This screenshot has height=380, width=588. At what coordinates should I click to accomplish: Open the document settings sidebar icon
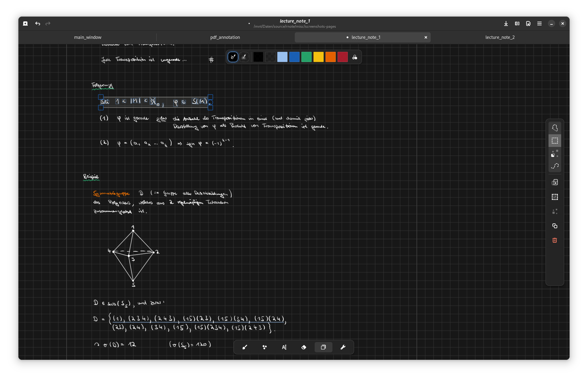pyautogui.click(x=528, y=23)
